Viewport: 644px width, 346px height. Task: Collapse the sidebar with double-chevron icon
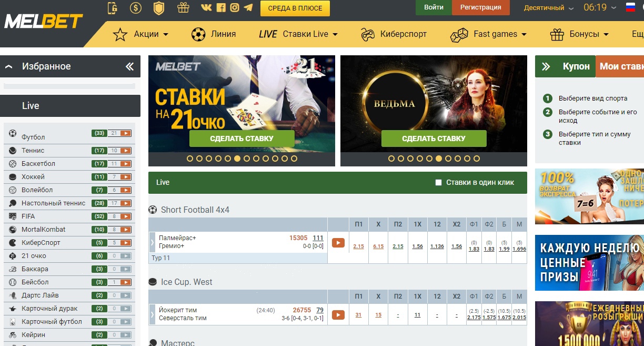click(x=129, y=66)
